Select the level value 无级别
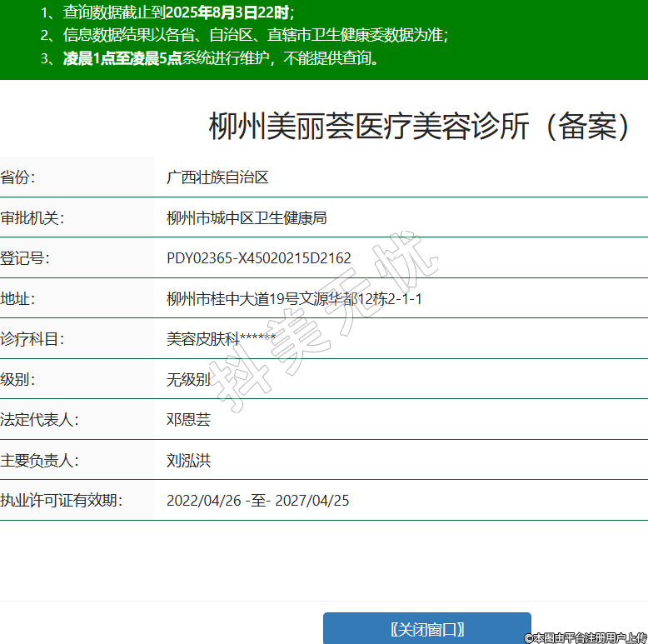 tap(188, 380)
